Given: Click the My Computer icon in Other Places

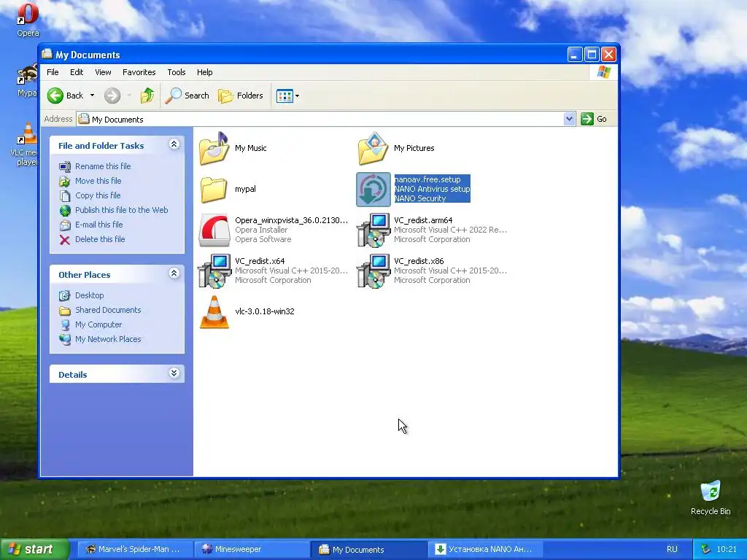Looking at the screenshot, I should (x=65, y=324).
